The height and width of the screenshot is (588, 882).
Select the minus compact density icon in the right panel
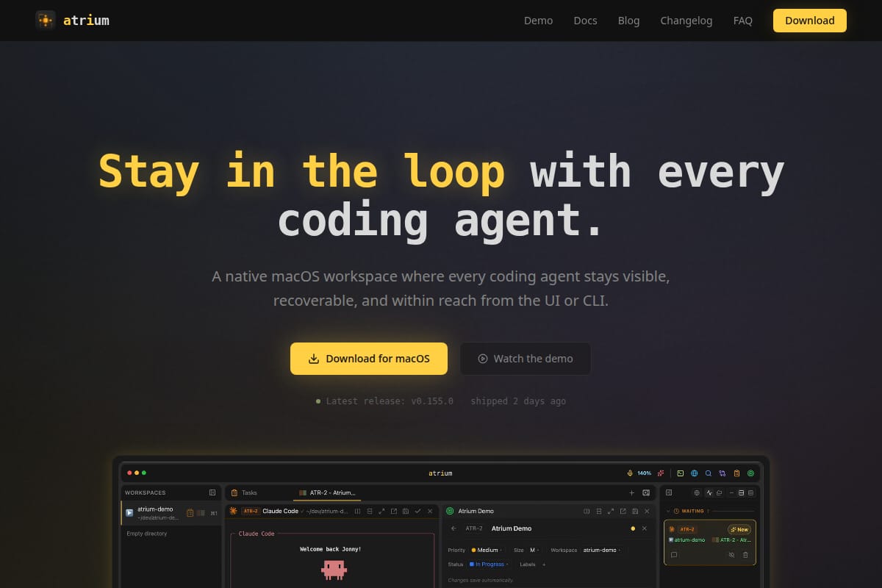731,492
